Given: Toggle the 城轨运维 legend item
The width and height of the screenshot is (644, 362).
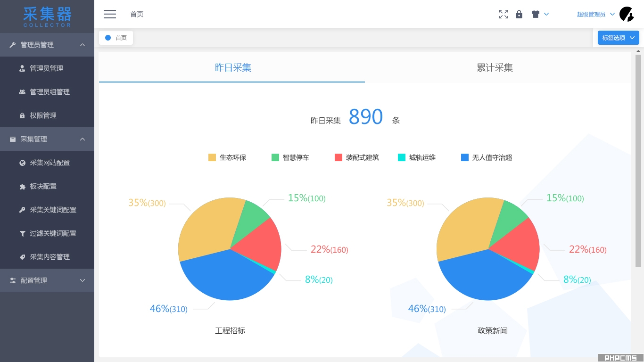Looking at the screenshot, I should pos(417,157).
